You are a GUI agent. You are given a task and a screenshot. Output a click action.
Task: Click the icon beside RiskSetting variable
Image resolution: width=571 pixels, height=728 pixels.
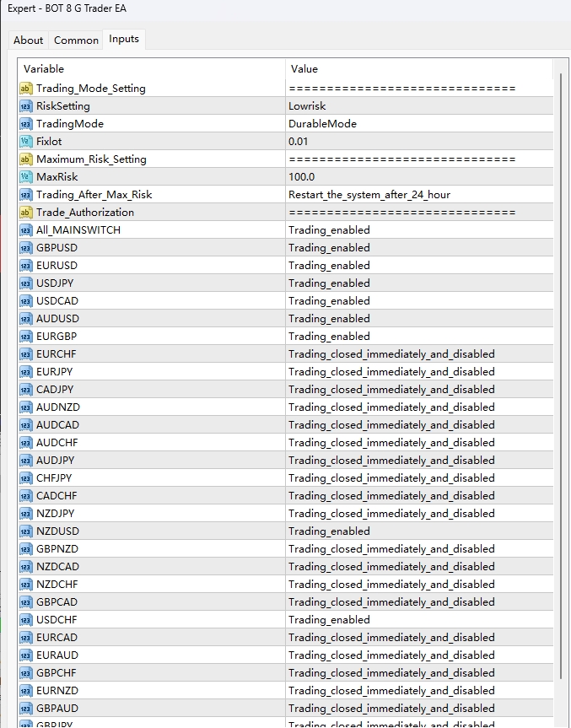(25, 106)
